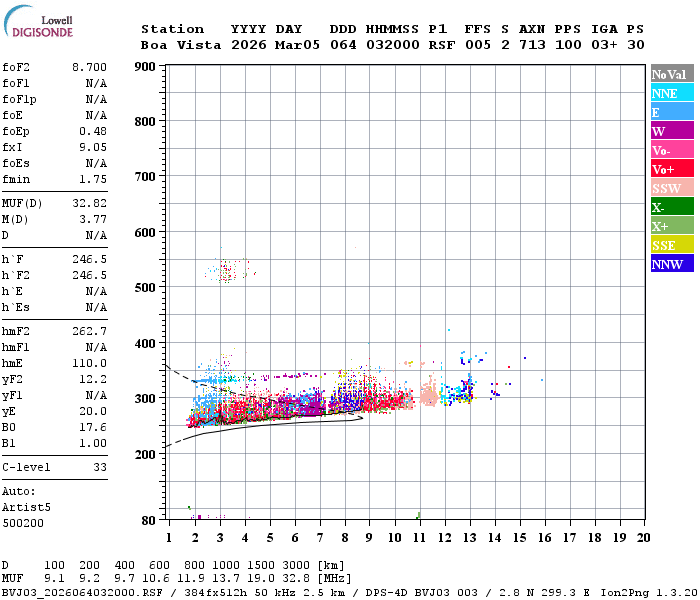Image resolution: width=700 pixels, height=600 pixels.
Task: Click the purple W legend swatch
Action: [671, 131]
